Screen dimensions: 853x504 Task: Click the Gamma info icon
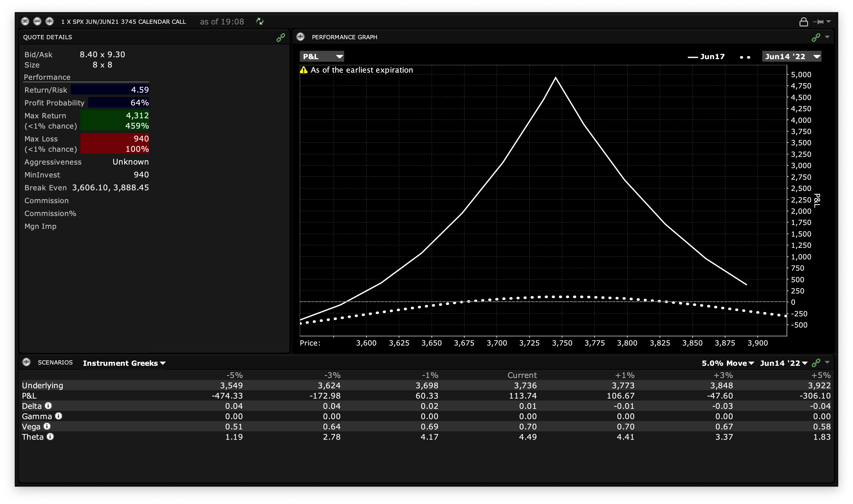coord(59,416)
